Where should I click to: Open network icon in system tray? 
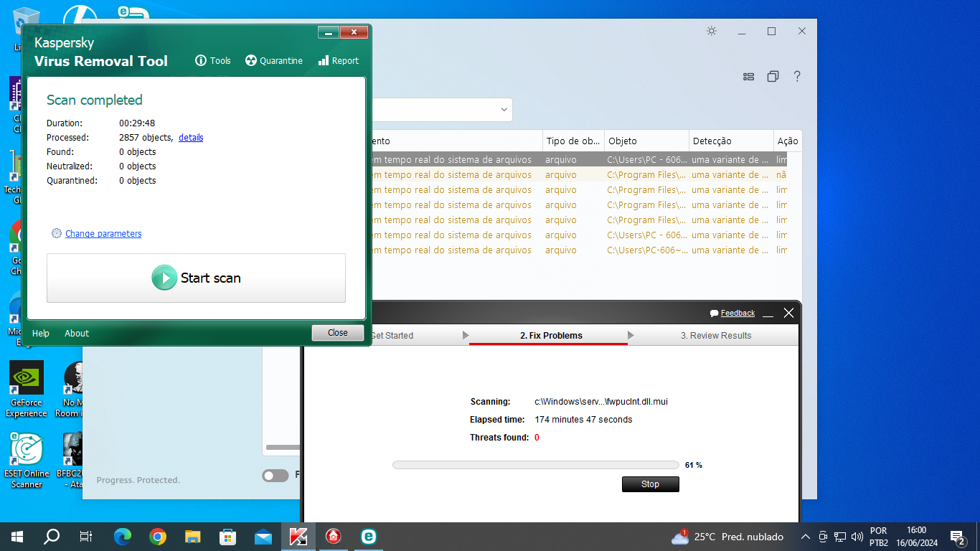pos(840,537)
